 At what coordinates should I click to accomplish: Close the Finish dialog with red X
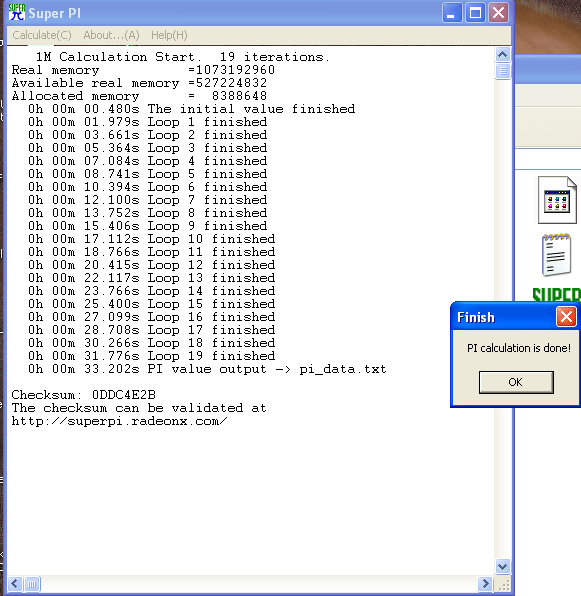566,317
